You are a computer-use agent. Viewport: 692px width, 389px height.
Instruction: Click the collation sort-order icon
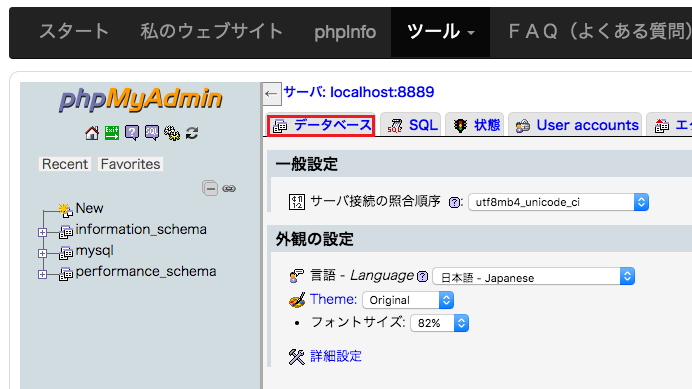pos(297,202)
